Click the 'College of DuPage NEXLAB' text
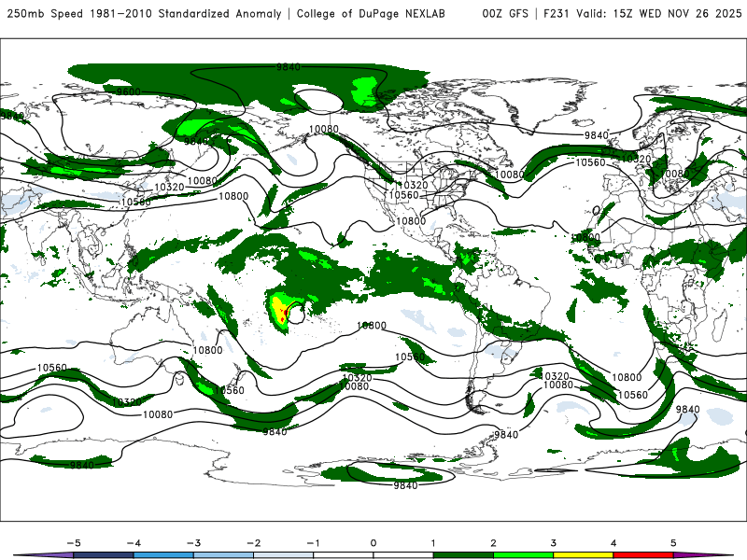Viewport: 747px width, 560px height. pos(371,13)
